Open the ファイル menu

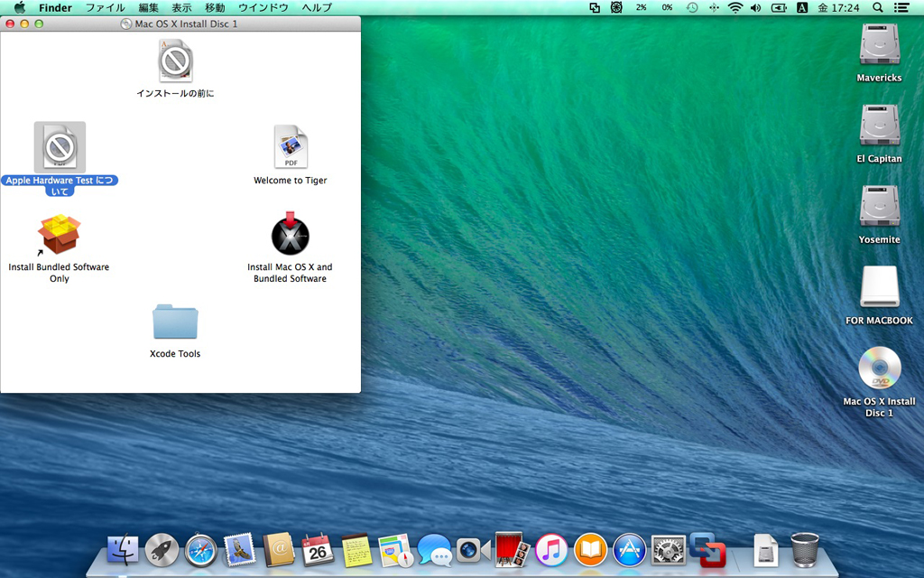click(105, 7)
